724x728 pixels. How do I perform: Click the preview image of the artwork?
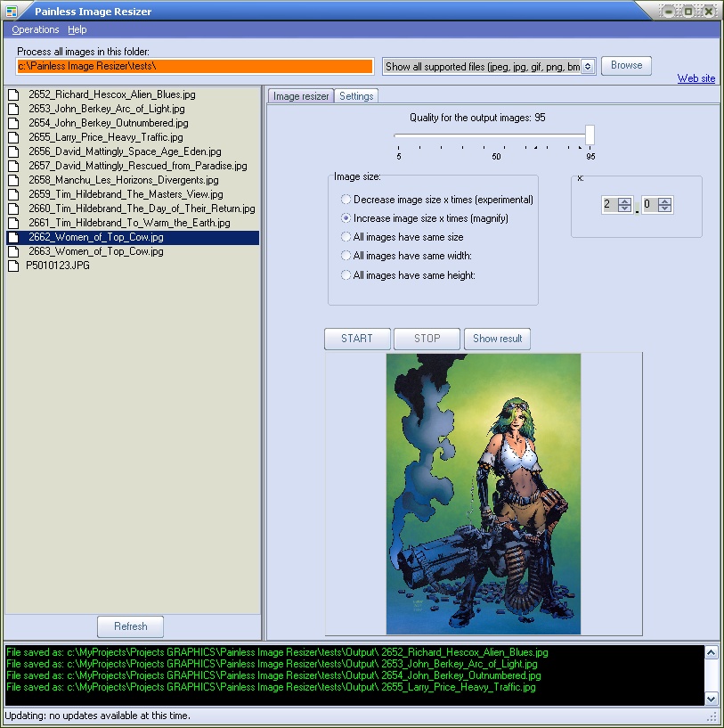click(x=484, y=494)
